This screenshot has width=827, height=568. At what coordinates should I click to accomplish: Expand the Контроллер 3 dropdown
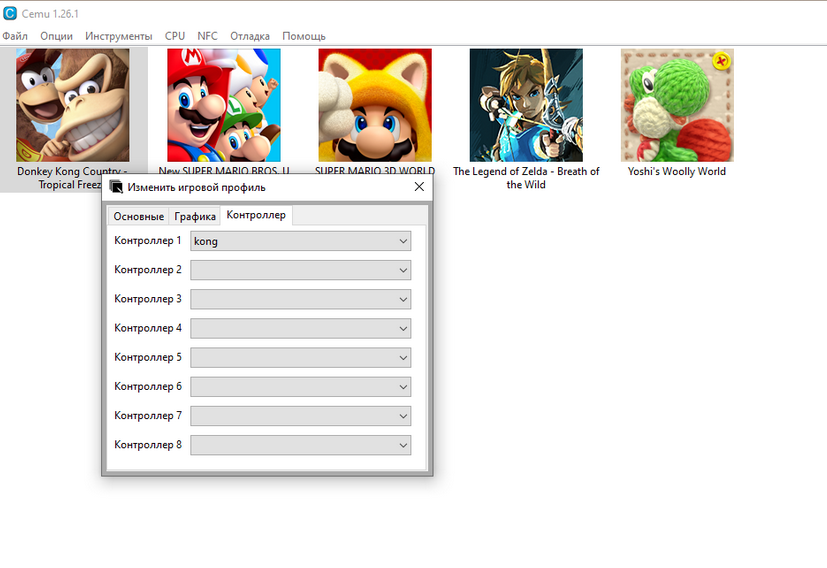[301, 299]
